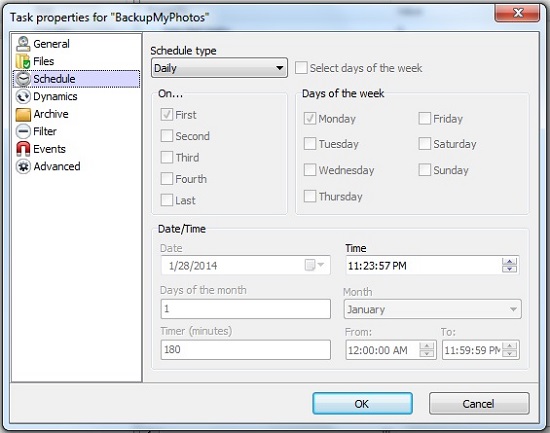550x433 pixels.
Task: Expand the Month dropdown showing January
Action: coord(432,309)
